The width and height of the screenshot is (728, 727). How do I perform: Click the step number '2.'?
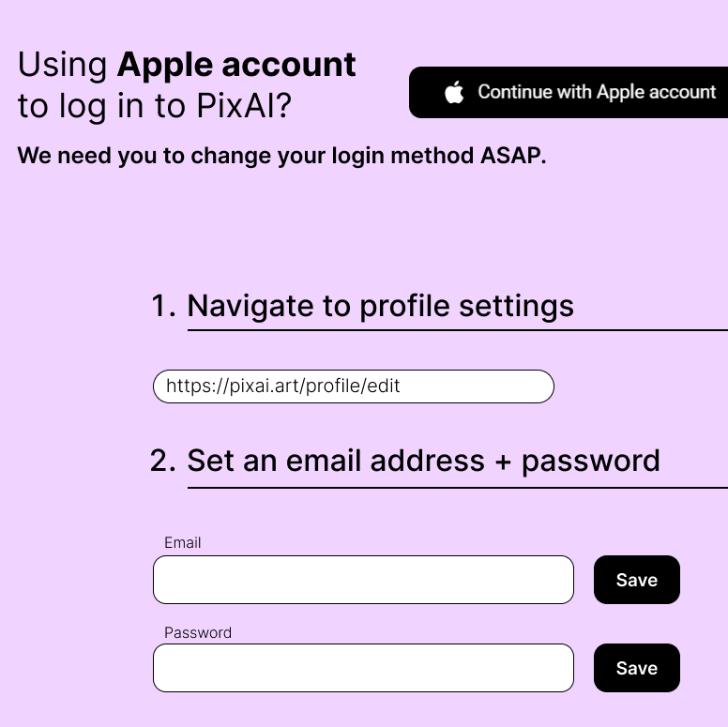tap(163, 461)
